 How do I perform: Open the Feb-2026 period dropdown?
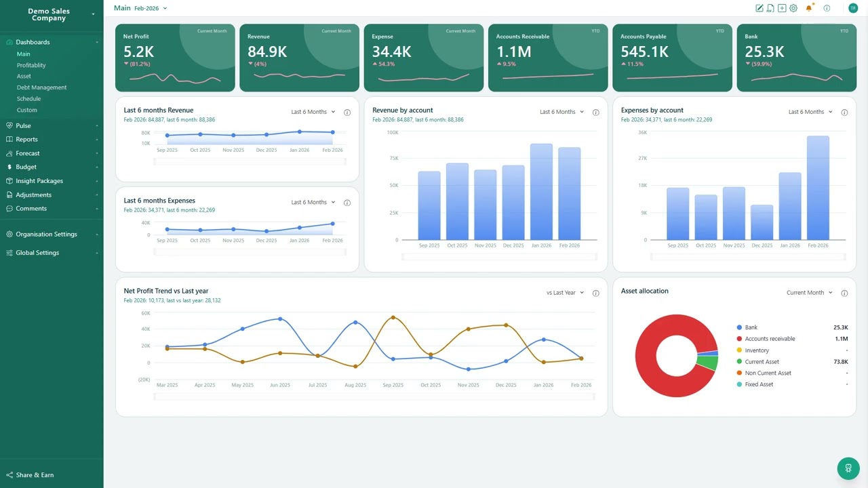(151, 8)
